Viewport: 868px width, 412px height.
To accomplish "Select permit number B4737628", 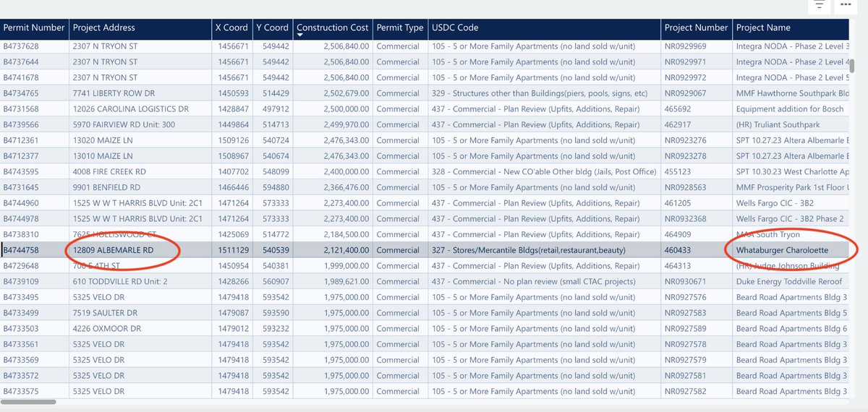I will click(x=21, y=46).
